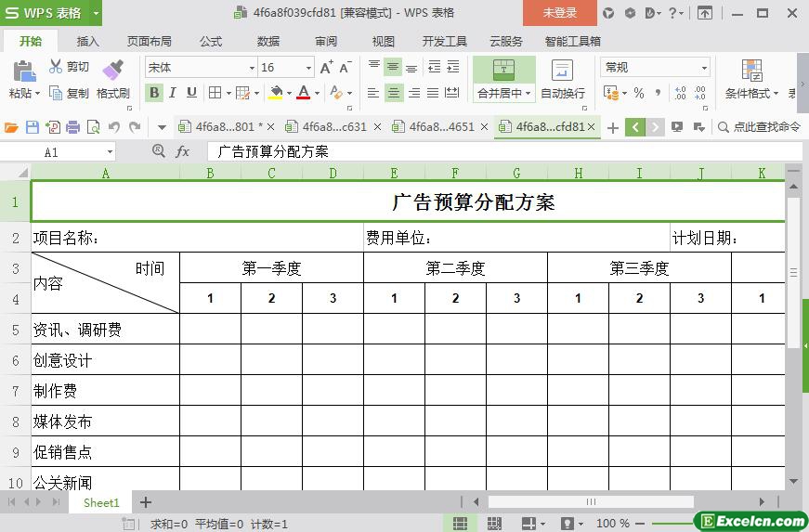Click the print icon in quick toolbar
This screenshot has height=532, width=809.
click(x=72, y=127)
